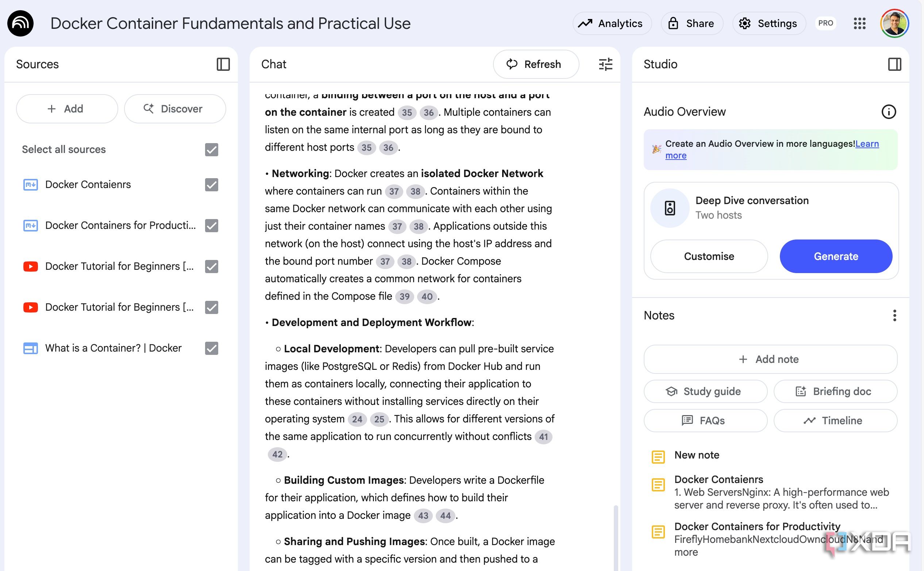Click Learn more link
This screenshot has height=571, width=924.
(867, 144)
